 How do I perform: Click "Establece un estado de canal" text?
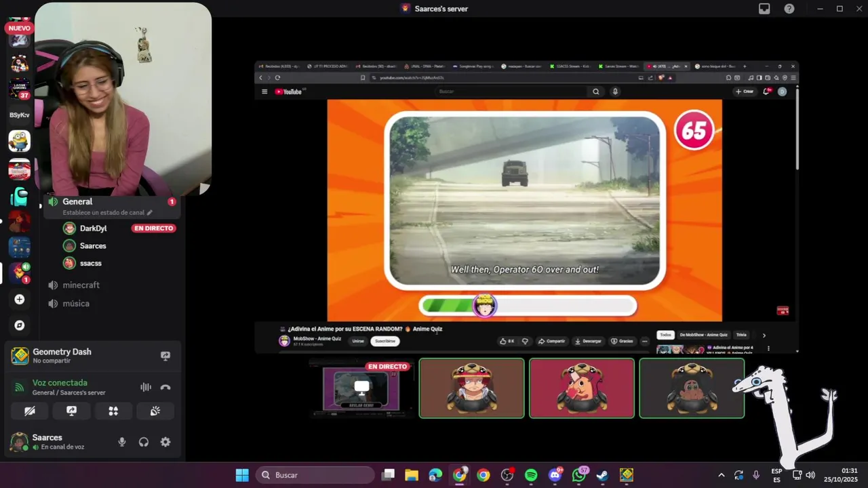[x=104, y=213]
